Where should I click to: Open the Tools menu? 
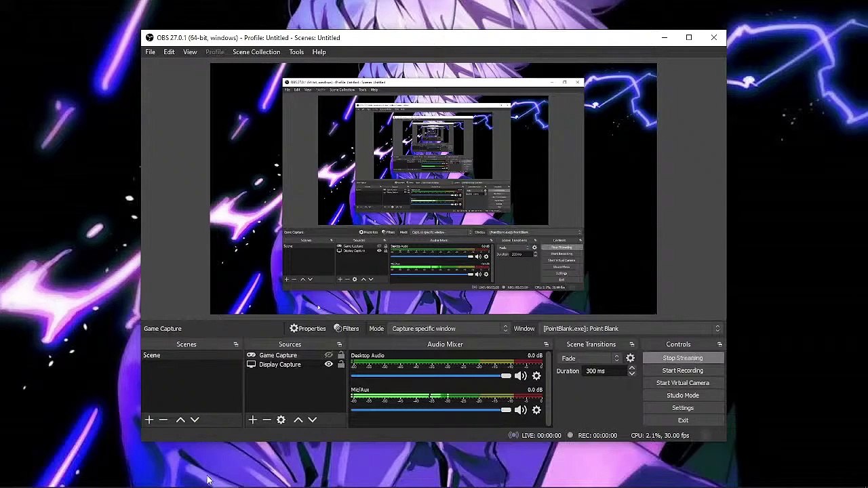[x=296, y=52]
